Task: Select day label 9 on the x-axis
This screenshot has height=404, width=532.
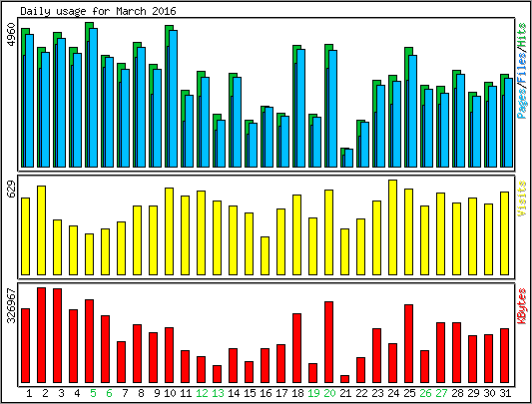Action: [x=157, y=393]
